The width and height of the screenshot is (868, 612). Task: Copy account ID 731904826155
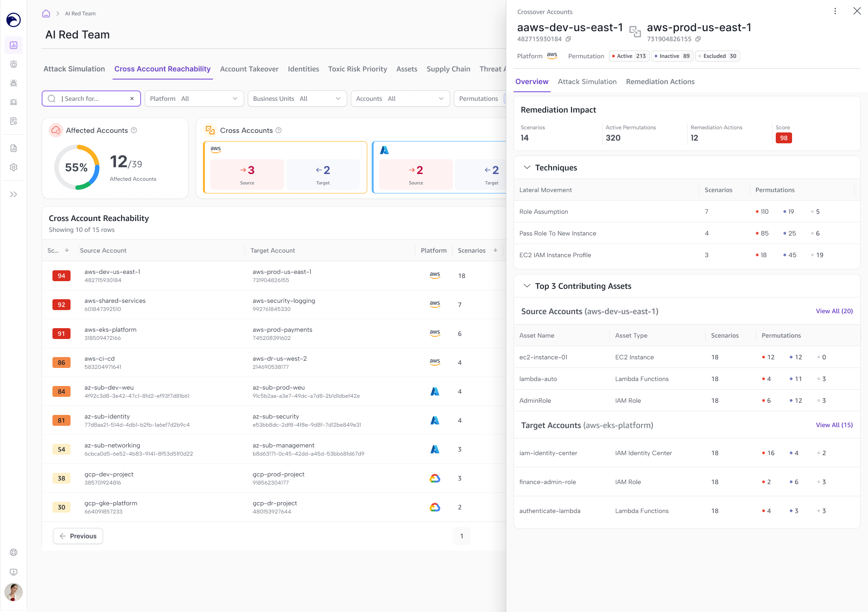pos(698,39)
